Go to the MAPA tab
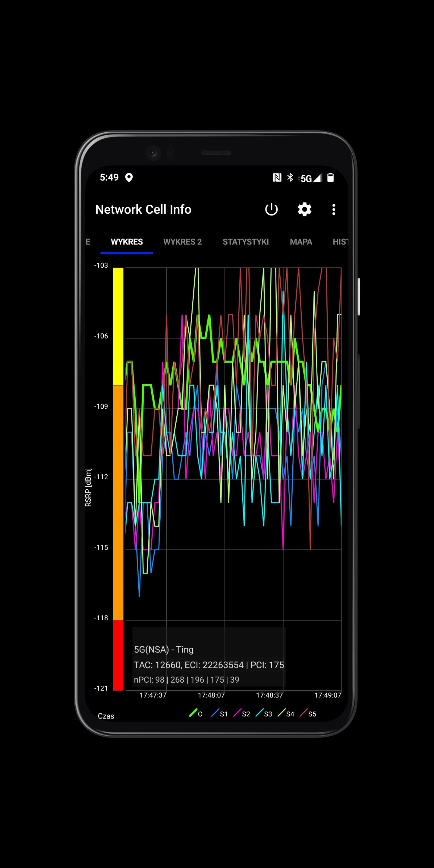 tap(301, 242)
